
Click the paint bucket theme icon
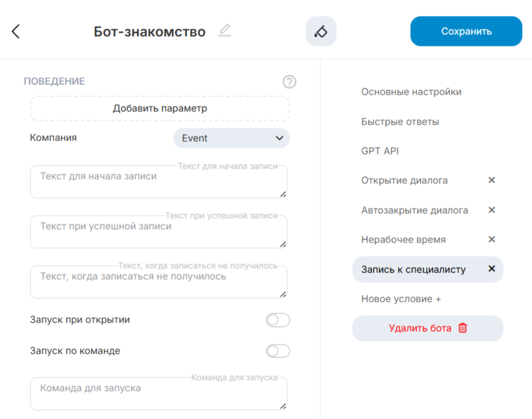[x=321, y=32]
